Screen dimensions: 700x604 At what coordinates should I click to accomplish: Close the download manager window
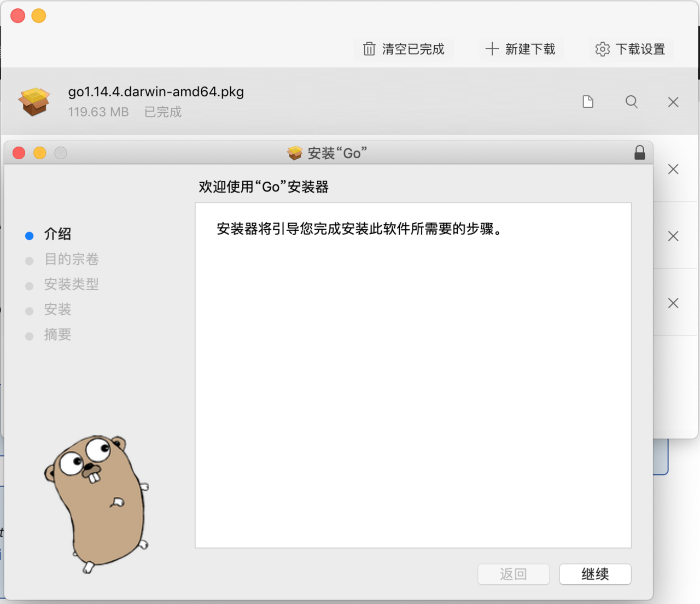coord(18,16)
